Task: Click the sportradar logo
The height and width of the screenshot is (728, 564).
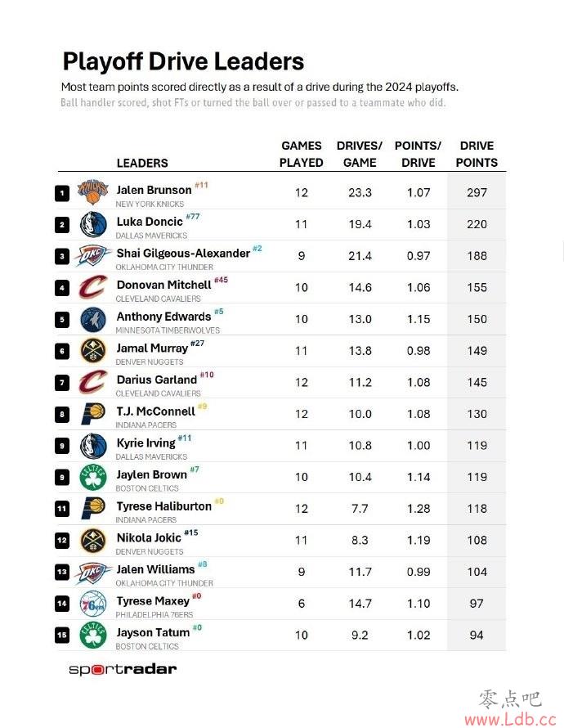Action: point(123,669)
